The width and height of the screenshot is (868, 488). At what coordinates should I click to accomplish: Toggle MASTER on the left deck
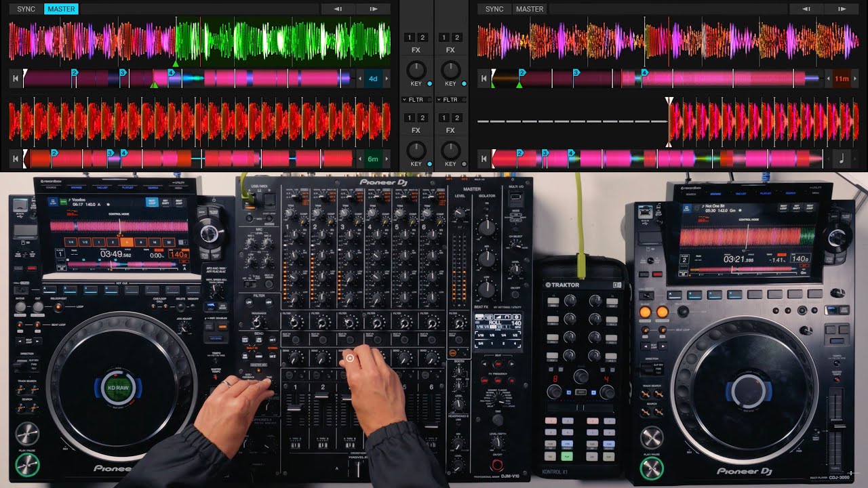(x=61, y=9)
